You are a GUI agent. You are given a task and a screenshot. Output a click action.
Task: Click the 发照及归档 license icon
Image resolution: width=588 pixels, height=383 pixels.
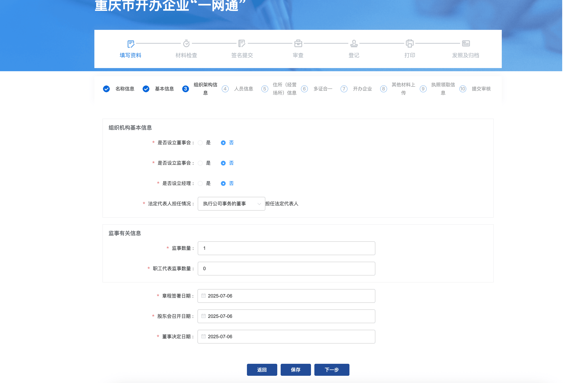point(466,44)
